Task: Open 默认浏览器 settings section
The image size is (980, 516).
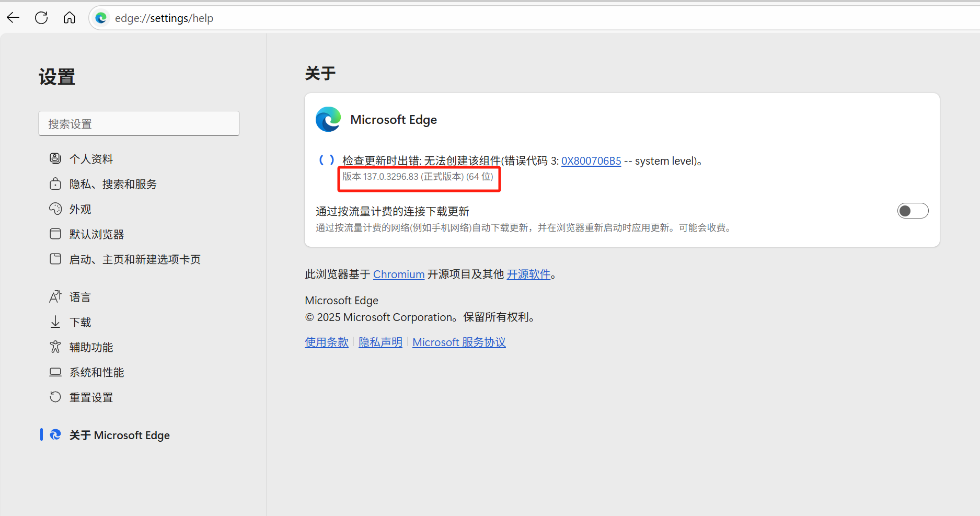Action: [x=97, y=234]
